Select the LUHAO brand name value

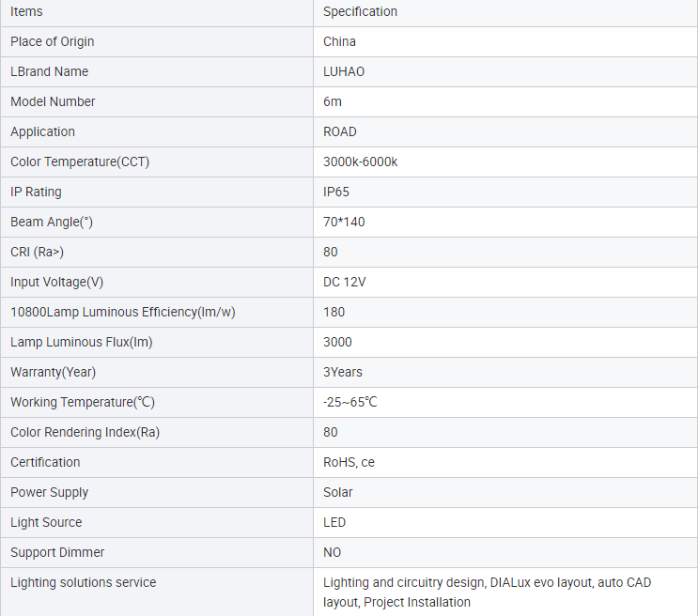click(x=344, y=71)
